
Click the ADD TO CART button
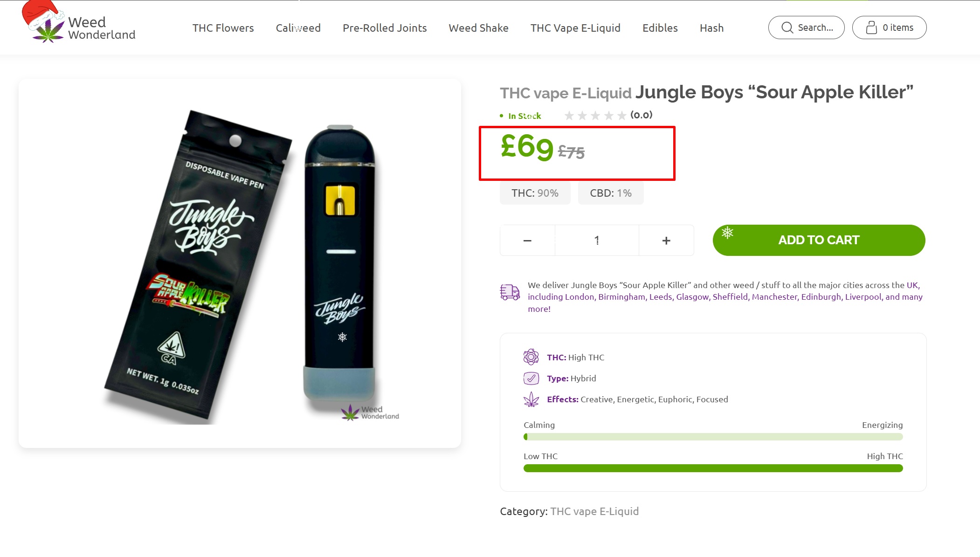pos(819,240)
